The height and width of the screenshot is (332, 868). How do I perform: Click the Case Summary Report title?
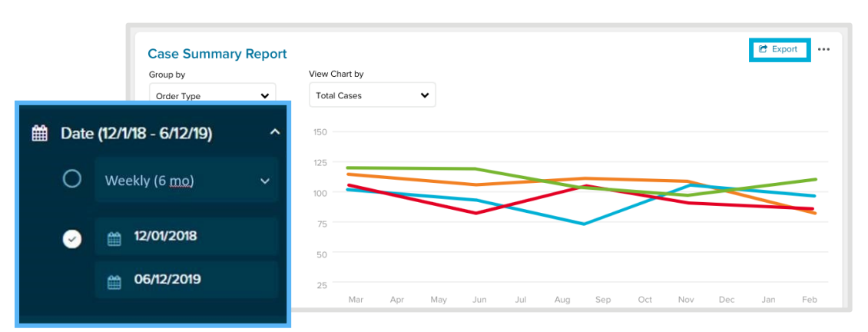pyautogui.click(x=217, y=54)
